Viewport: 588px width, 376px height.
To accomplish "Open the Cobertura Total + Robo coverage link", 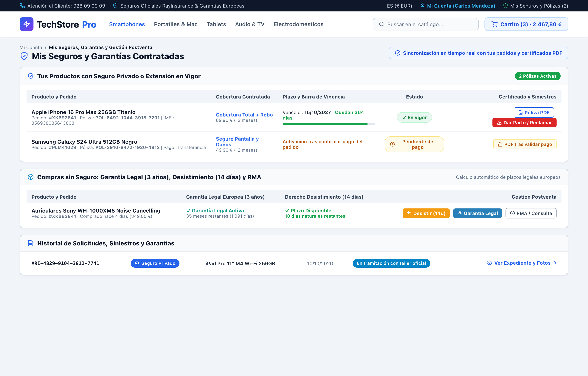I will (244, 115).
